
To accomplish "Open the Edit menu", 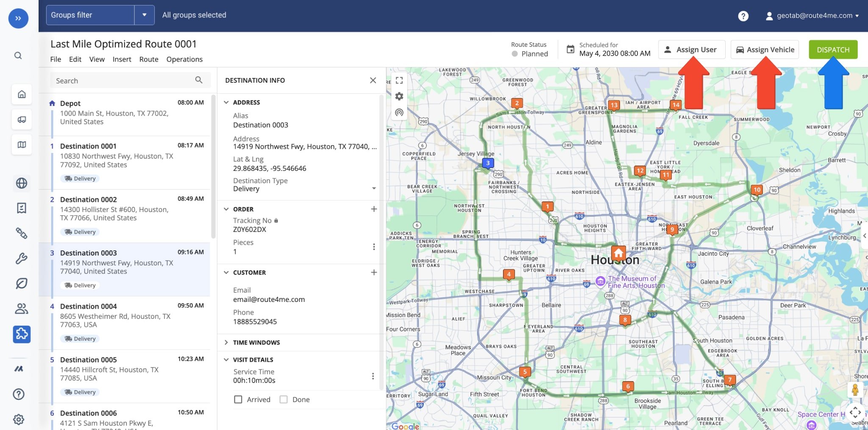I will pyautogui.click(x=75, y=59).
